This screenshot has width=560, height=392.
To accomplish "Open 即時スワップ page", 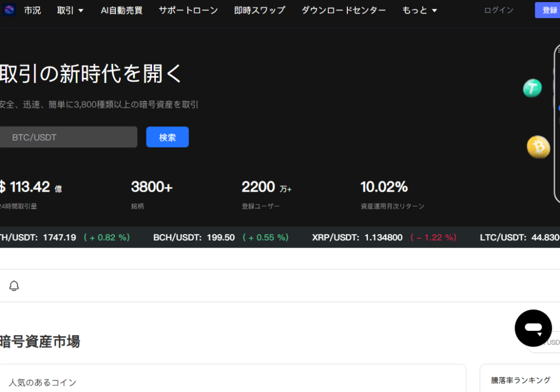I will [x=260, y=10].
